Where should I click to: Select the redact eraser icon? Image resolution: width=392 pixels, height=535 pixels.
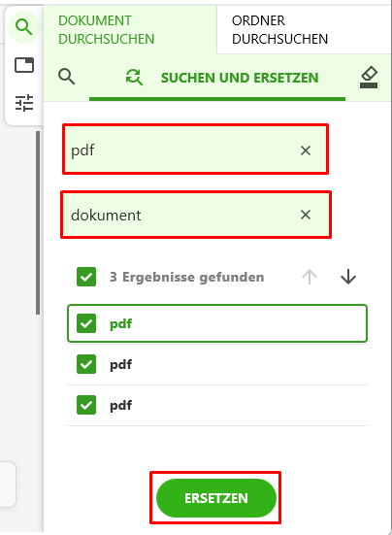[369, 78]
